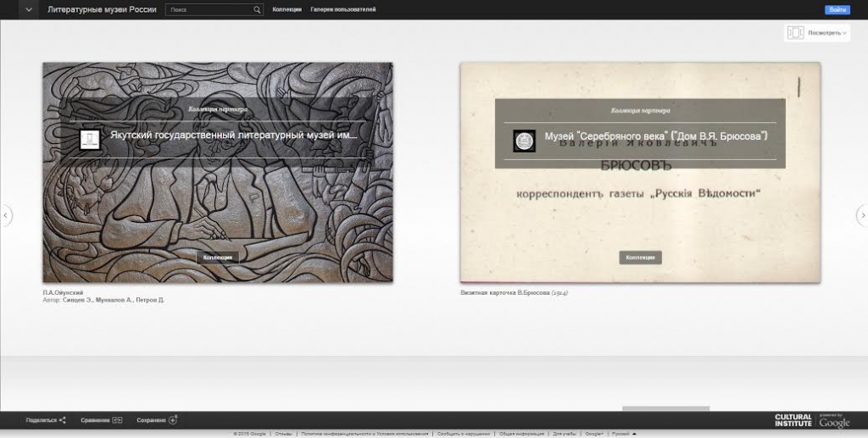Image resolution: width=868 pixels, height=438 pixels.
Task: Go to the next slide with right arrow
Action: (x=862, y=215)
